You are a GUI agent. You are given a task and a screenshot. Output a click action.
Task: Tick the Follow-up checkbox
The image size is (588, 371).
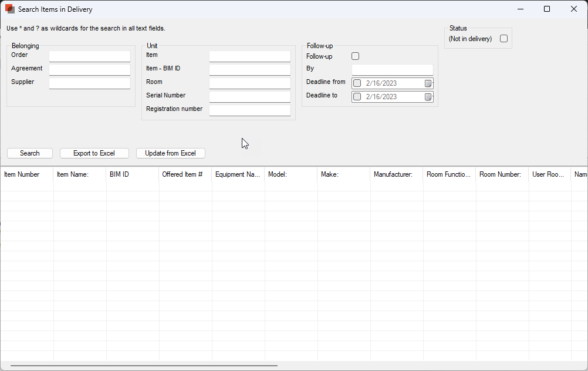(x=355, y=56)
